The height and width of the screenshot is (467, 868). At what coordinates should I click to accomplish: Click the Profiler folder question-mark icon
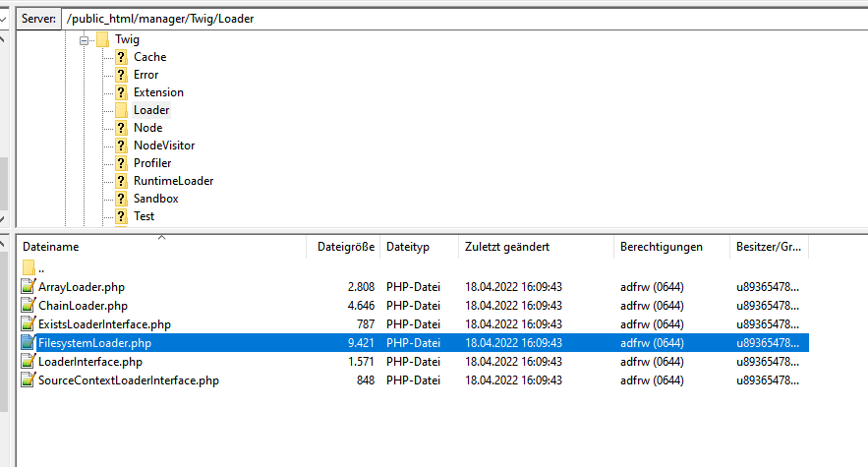pos(121,163)
